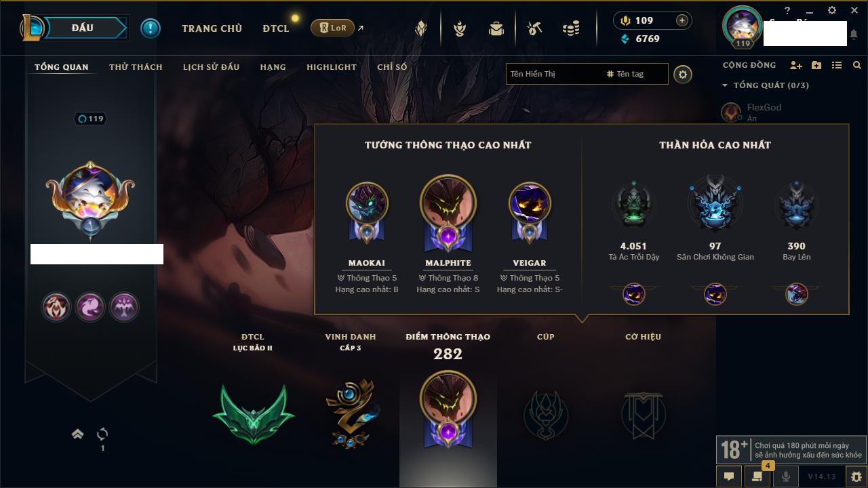This screenshot has width=868, height=488.
Task: Click the 119 level progress indicator
Action: (91, 119)
